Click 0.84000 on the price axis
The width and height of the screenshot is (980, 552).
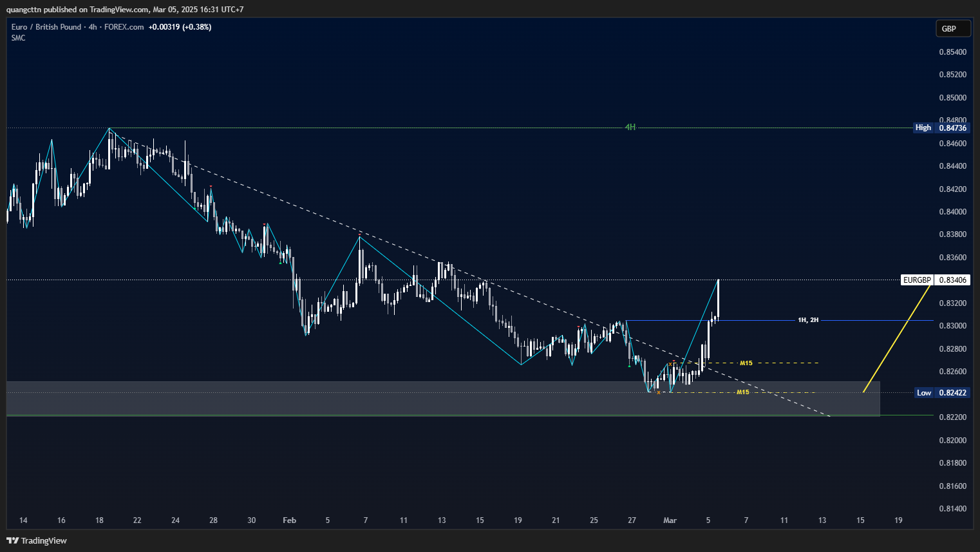(952, 212)
